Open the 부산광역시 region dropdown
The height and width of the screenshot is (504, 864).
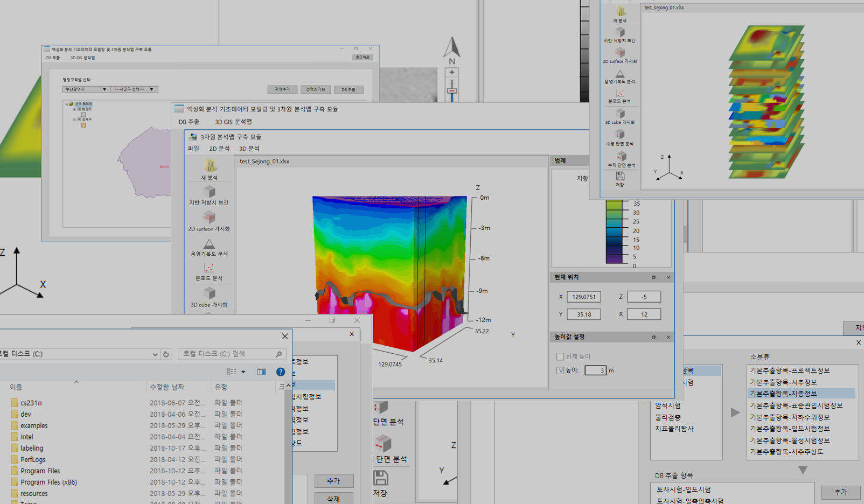104,89
